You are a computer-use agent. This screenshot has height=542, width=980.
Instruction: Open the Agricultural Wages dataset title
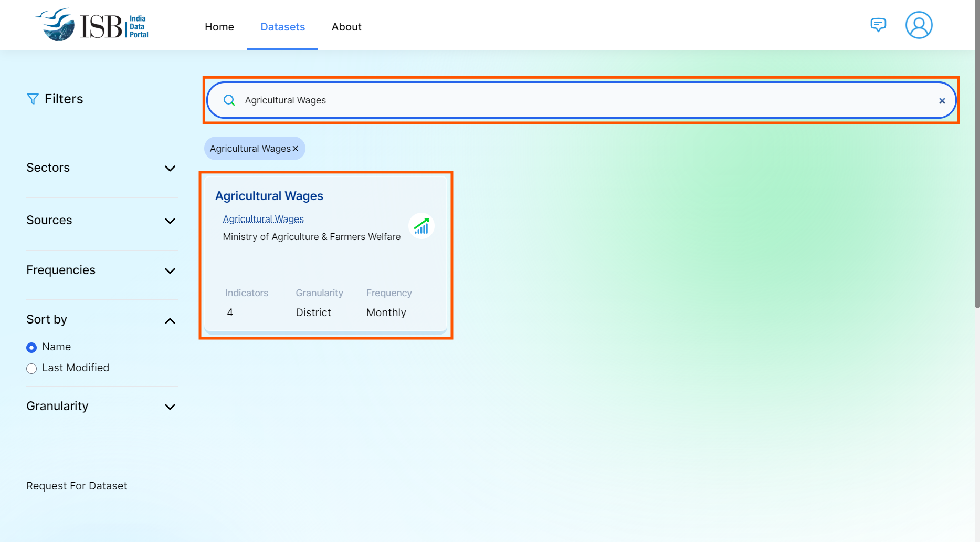coord(269,196)
